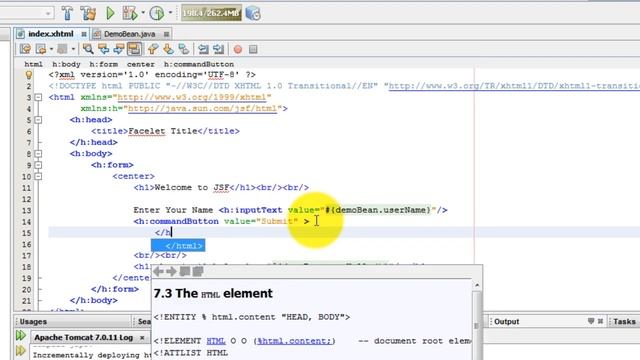Click the 262.4MB memory usage indicator

(211, 13)
